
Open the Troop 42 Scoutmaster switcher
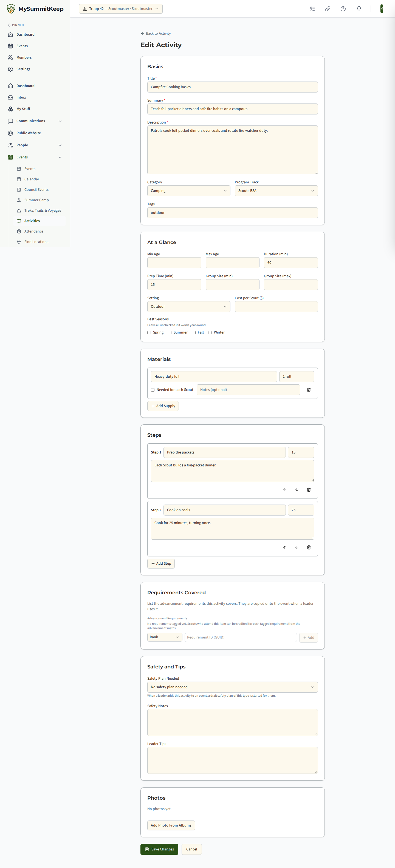pyautogui.click(x=120, y=9)
